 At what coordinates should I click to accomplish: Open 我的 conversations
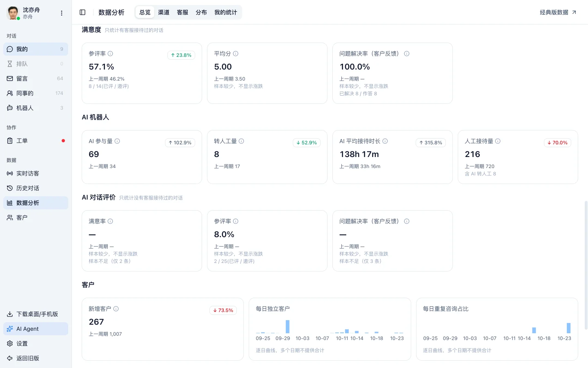click(36, 49)
